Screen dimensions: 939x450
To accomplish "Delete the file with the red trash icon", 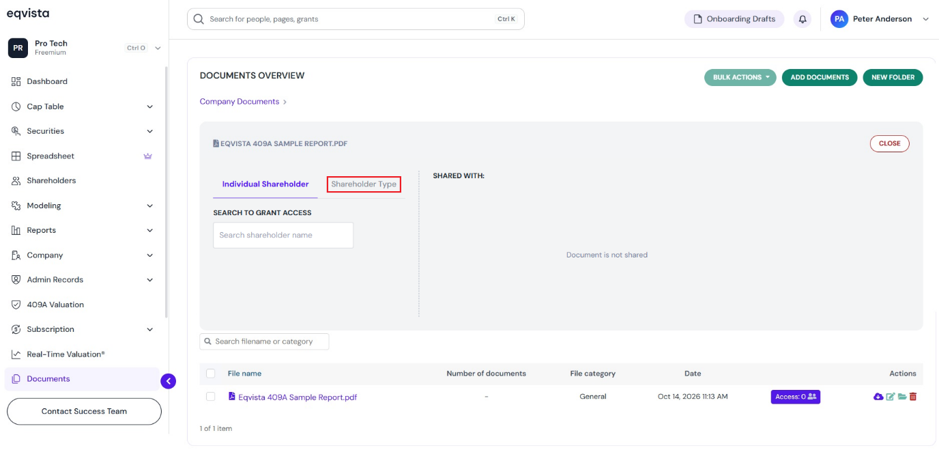I will click(x=913, y=397).
